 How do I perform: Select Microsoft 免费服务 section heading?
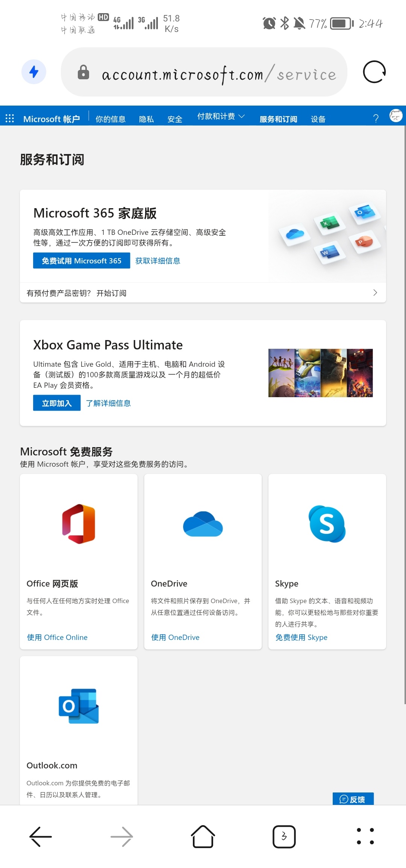66,451
